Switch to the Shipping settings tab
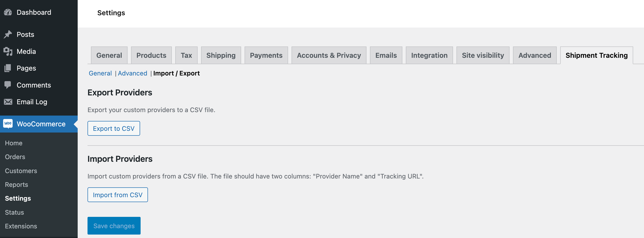This screenshot has height=238, width=644. [221, 55]
